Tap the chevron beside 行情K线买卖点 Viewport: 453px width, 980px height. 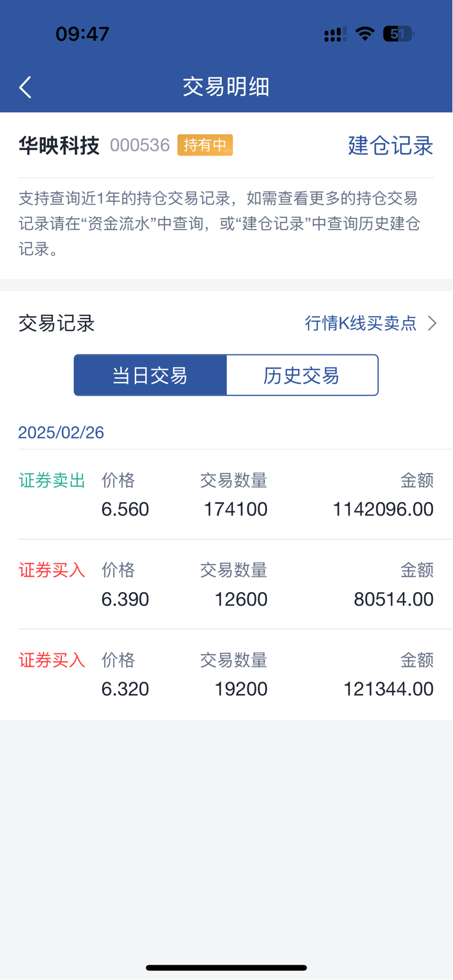432,323
